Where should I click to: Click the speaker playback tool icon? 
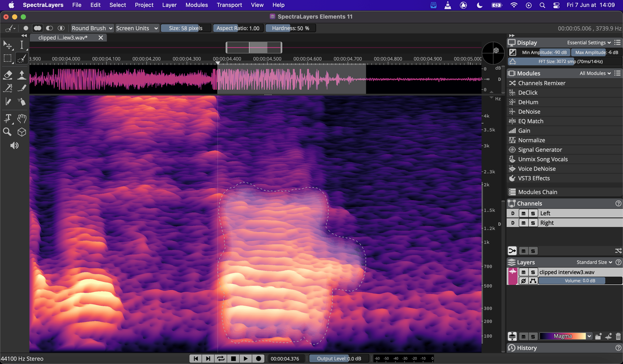coord(15,146)
